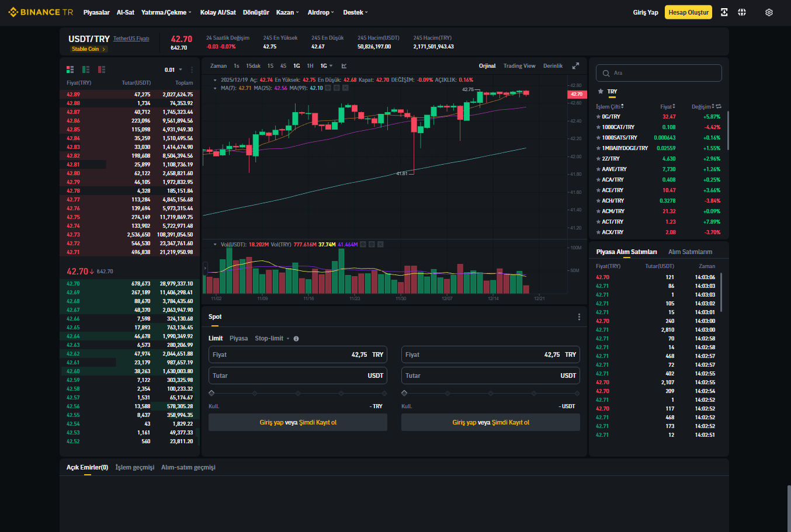Screen dimensions: 791x532
Task: Expand the chart to fullscreen
Action: click(x=575, y=66)
